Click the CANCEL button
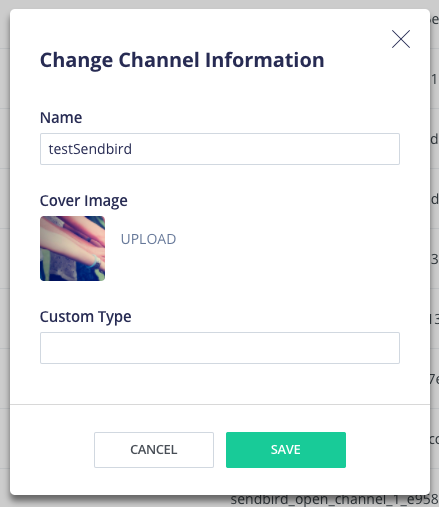The image size is (439, 507). pos(154,450)
